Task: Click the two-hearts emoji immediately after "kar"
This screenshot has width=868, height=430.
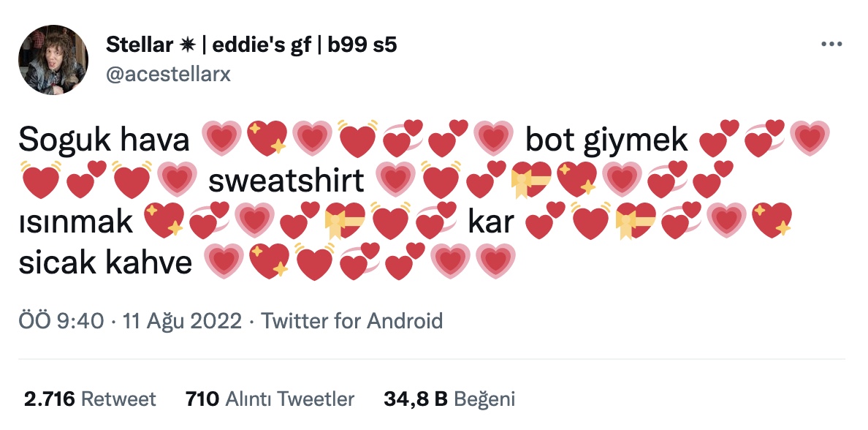Action: coord(545,220)
